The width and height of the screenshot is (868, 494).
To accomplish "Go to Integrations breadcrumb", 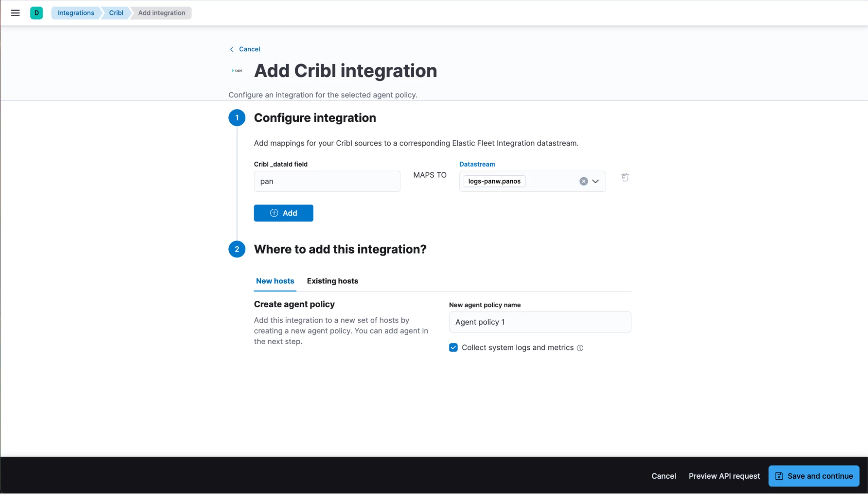I will click(x=76, y=13).
